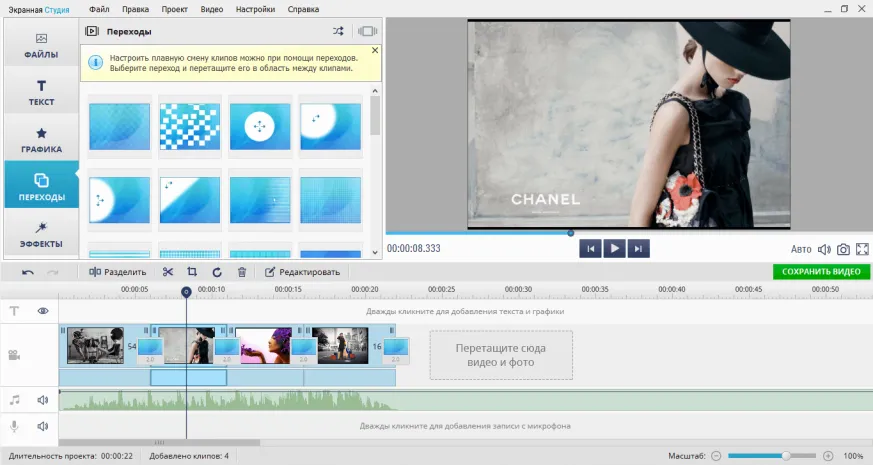873x465 pixels.
Task: Click the preview progress bar handle
Action: 571,233
